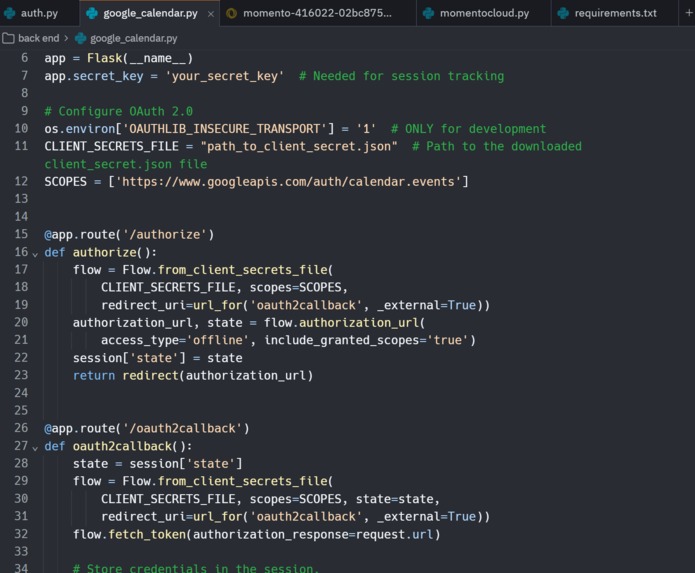Click the JSON file icon on momento tab

(231, 13)
